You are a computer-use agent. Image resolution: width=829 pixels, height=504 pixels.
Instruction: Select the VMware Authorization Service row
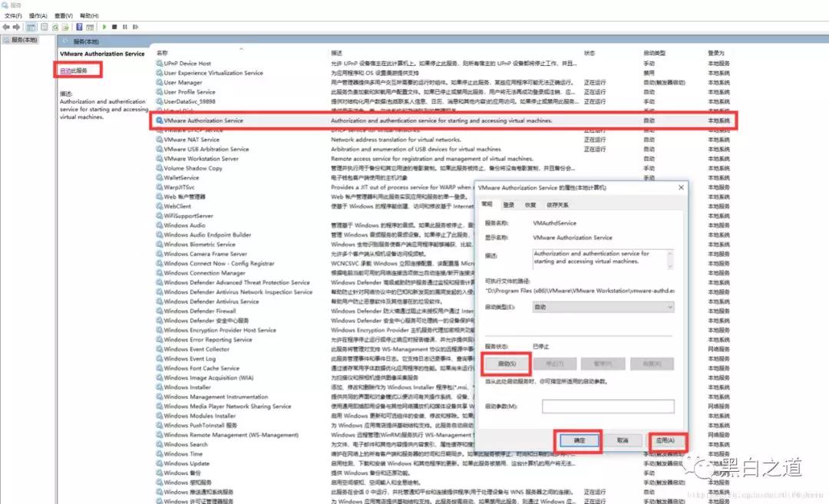[x=443, y=120]
